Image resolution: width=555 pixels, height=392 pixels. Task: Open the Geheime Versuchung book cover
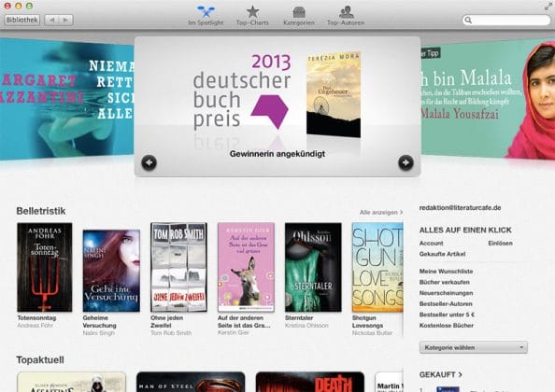point(111,271)
